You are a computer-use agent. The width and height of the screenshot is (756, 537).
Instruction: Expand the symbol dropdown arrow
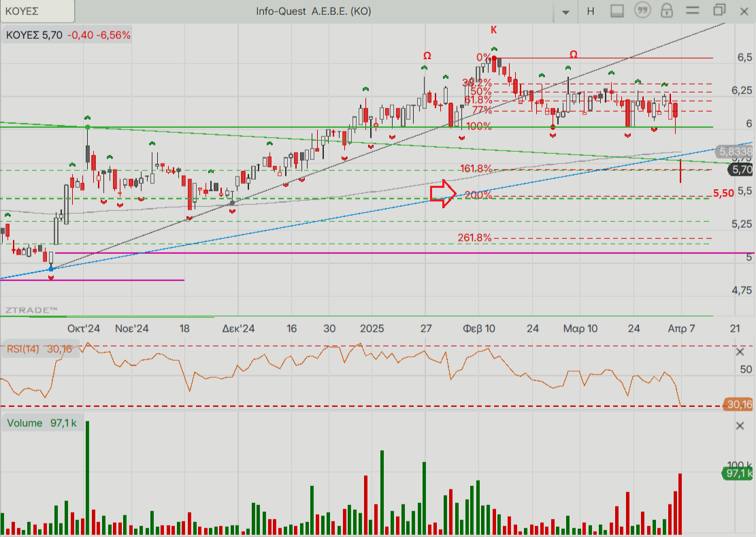pos(565,12)
